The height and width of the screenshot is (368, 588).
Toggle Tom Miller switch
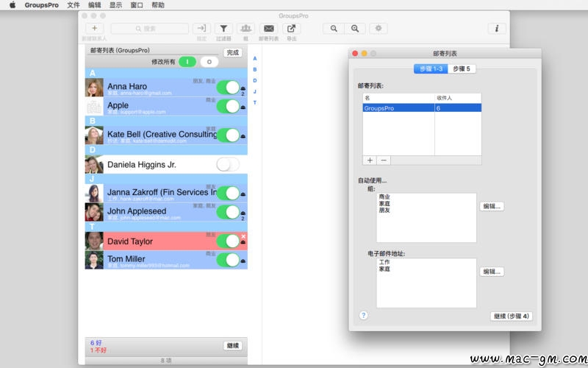pos(228,260)
